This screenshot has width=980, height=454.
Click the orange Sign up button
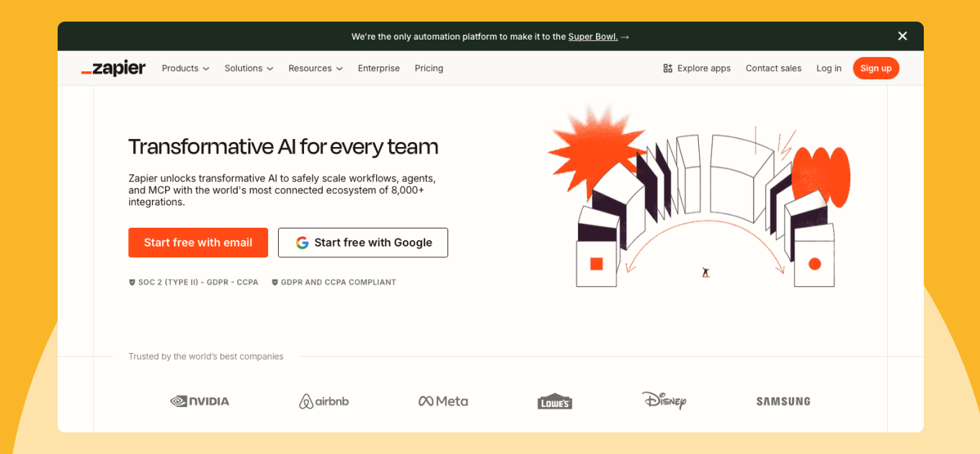coord(876,68)
